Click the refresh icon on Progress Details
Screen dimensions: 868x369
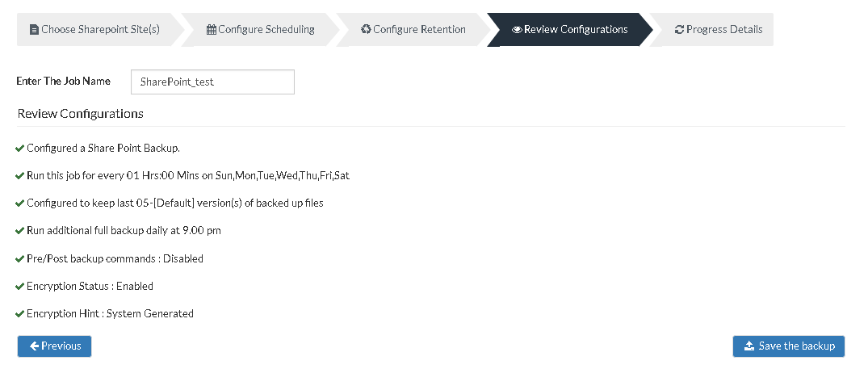pyautogui.click(x=679, y=30)
